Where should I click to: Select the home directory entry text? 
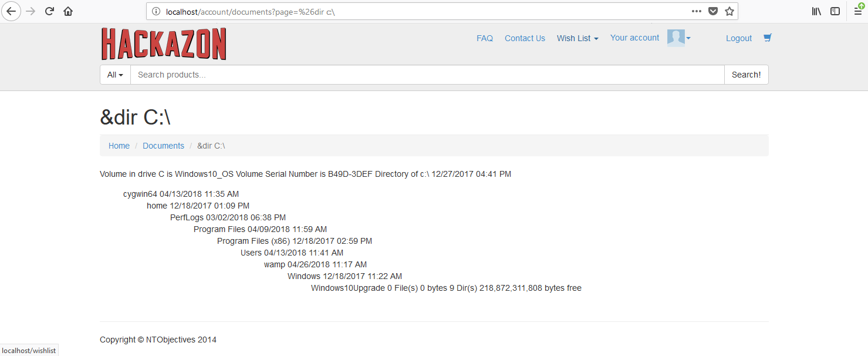coord(198,206)
